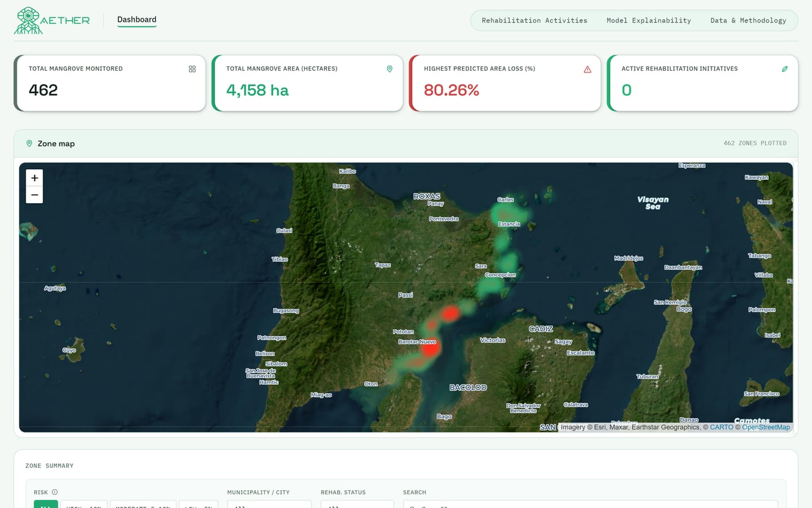The image size is (812, 508).
Task: Click the Visayan Sea map label
Action: point(653,202)
